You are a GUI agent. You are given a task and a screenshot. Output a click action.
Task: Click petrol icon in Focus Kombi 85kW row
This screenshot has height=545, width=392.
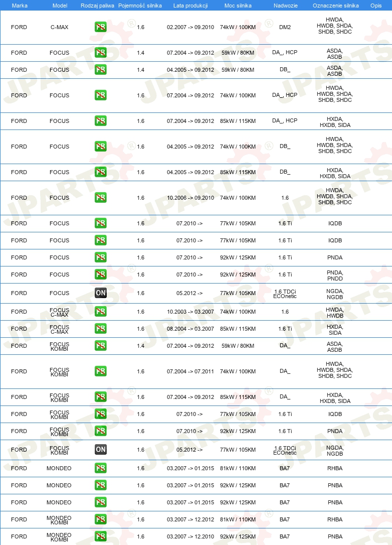[100, 397]
